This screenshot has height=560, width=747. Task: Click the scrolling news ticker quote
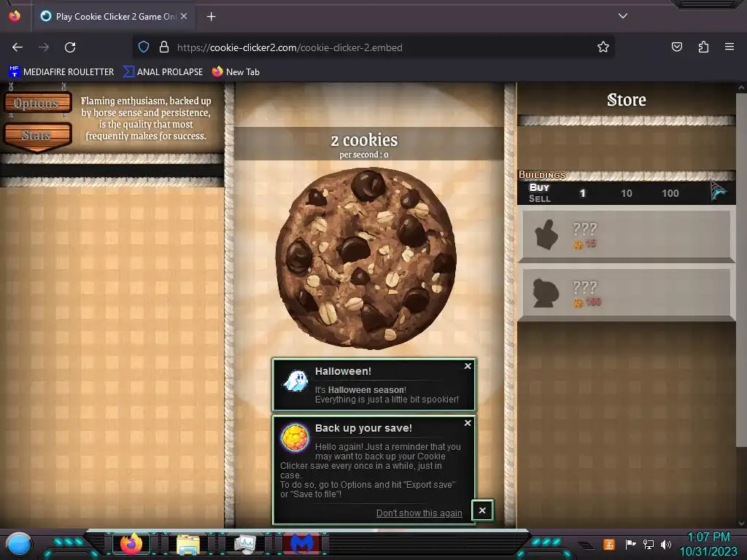coord(146,118)
